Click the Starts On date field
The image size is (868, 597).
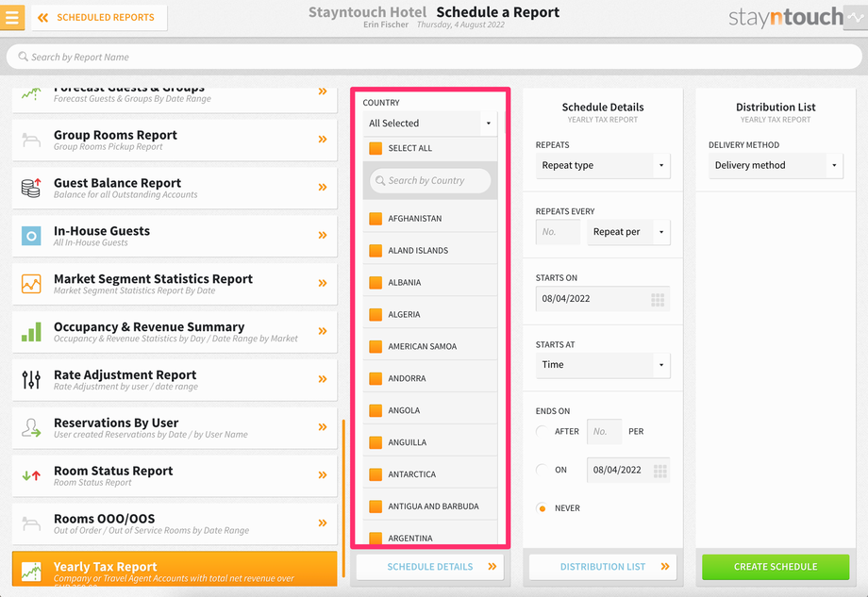(603, 299)
